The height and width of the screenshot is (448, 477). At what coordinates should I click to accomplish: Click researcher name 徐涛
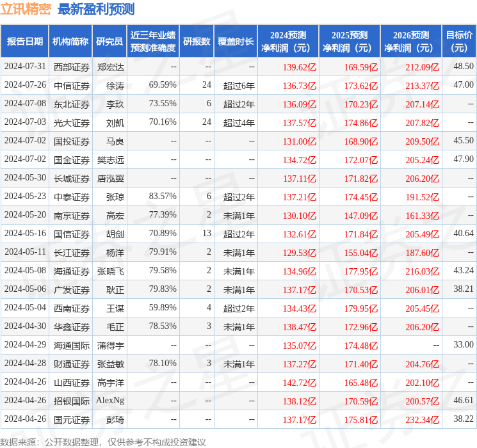pos(115,86)
